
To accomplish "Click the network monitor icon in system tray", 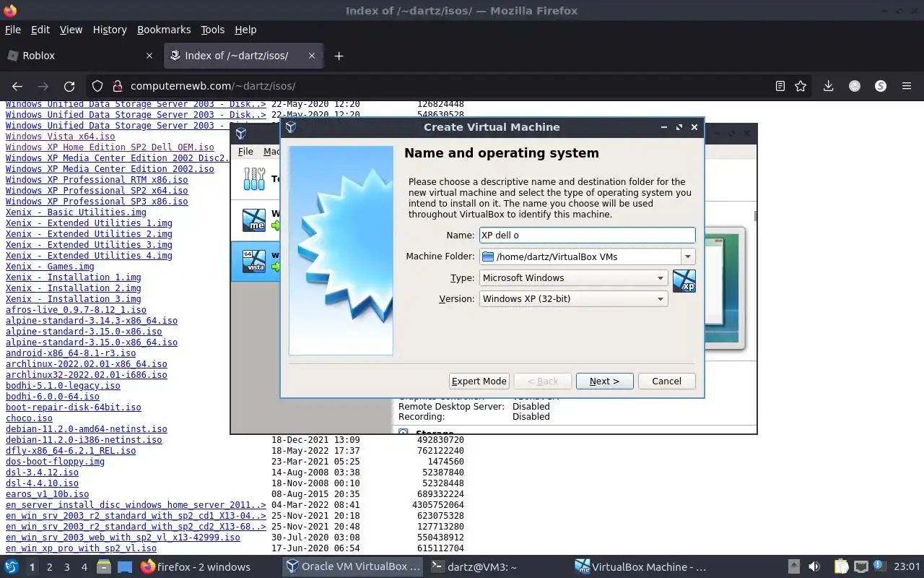I will click(860, 567).
